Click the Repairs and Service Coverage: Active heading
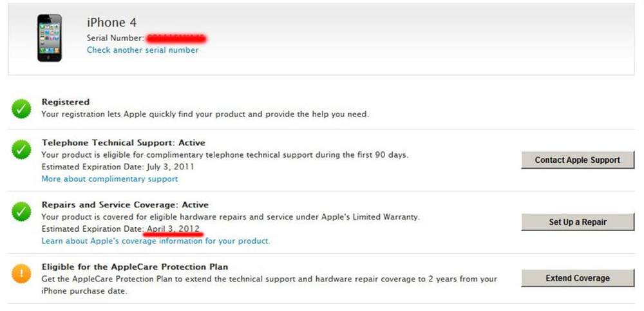The image size is (644, 311). [125, 205]
